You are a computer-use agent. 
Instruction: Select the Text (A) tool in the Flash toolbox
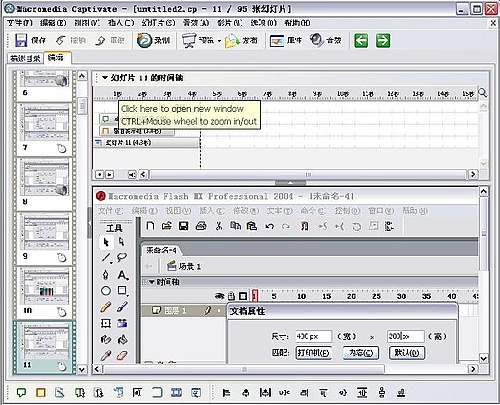(x=122, y=275)
